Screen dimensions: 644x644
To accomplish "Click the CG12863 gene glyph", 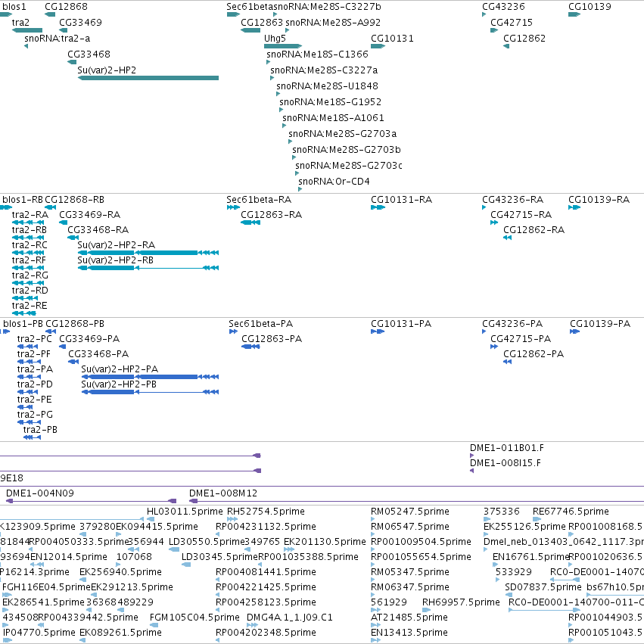I will pyautogui.click(x=250, y=30).
